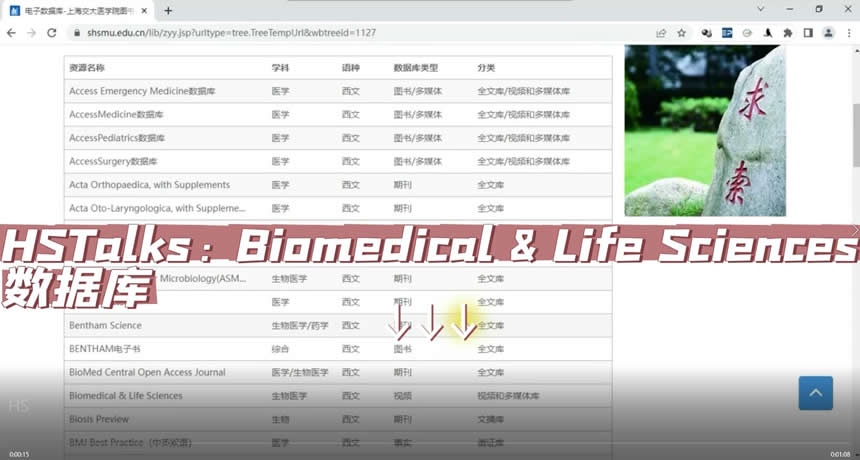
Task: Click the 资源名称 column header
Action: click(x=87, y=68)
